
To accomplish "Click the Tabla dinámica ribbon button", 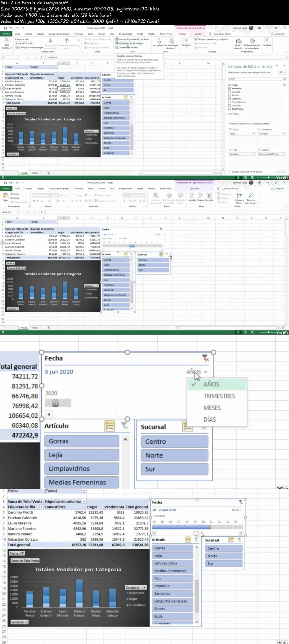I will point(7,43).
